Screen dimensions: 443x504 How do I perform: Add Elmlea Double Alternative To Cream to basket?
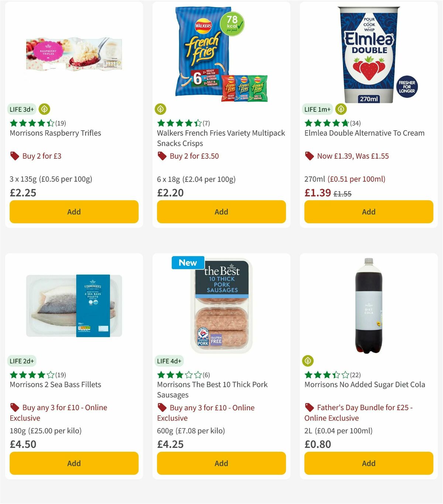click(368, 212)
